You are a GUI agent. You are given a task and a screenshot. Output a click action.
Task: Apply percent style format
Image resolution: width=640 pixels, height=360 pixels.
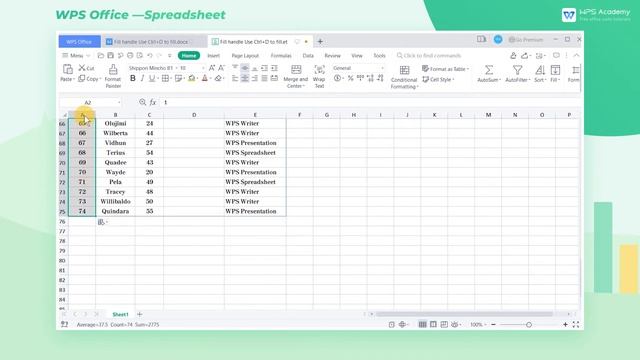pos(350,78)
